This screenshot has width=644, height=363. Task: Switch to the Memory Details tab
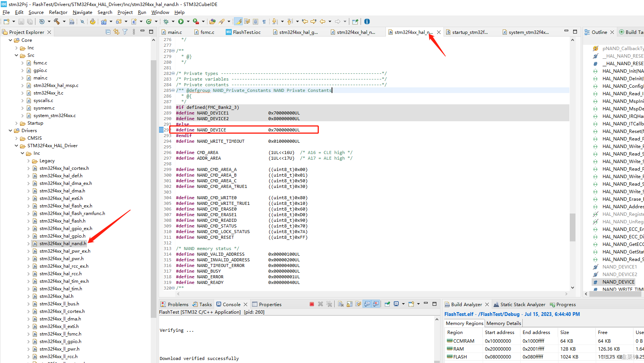pyautogui.click(x=504, y=323)
